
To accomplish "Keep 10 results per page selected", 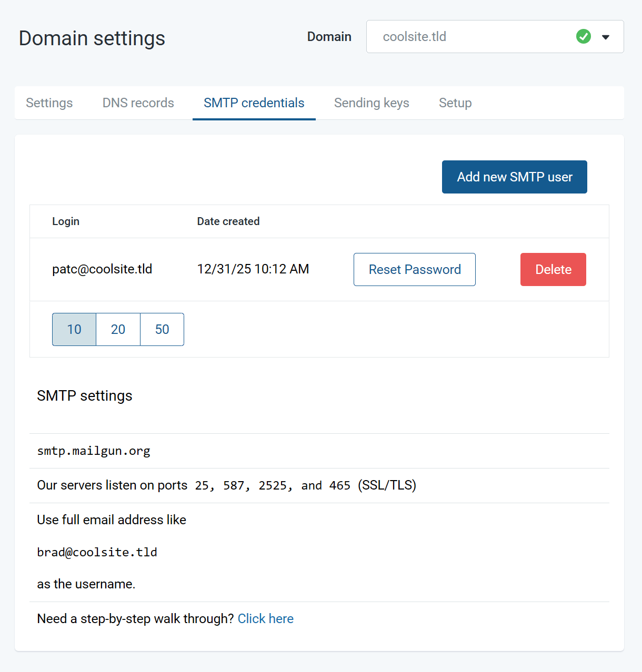I will click(x=74, y=329).
